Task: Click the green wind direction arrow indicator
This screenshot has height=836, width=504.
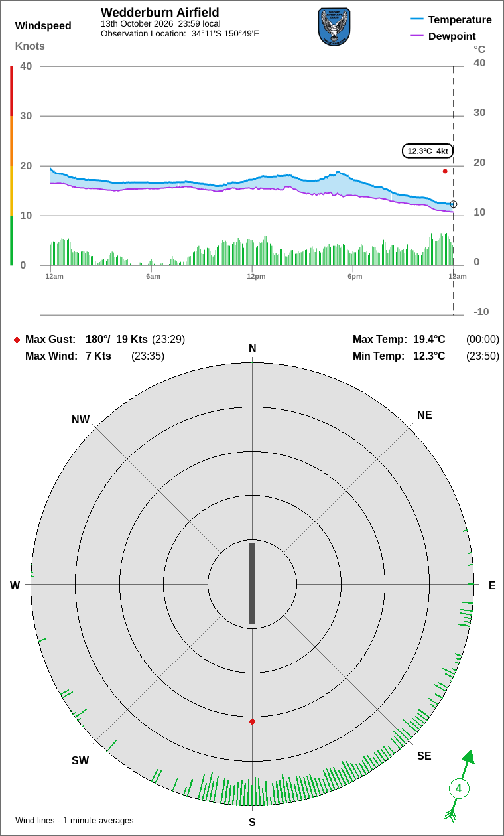Action: click(x=460, y=787)
